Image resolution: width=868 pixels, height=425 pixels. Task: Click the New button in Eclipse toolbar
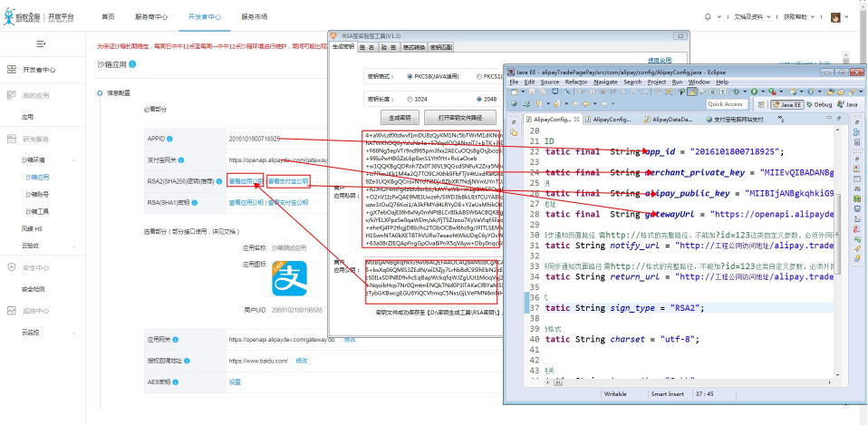[515, 92]
